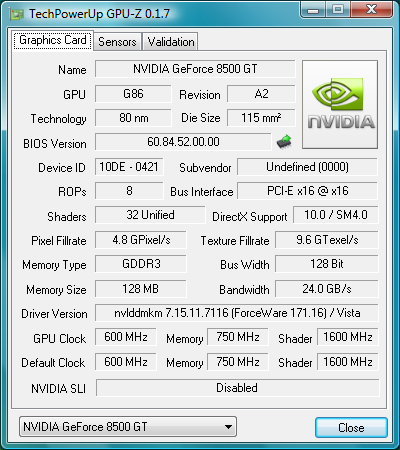Click the BIOS save chip icon
The height and width of the screenshot is (450, 400).
click(284, 142)
